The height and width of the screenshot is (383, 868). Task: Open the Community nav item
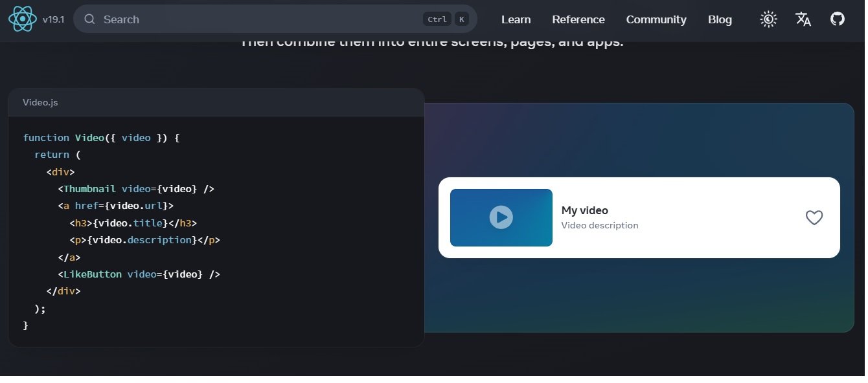[656, 19]
